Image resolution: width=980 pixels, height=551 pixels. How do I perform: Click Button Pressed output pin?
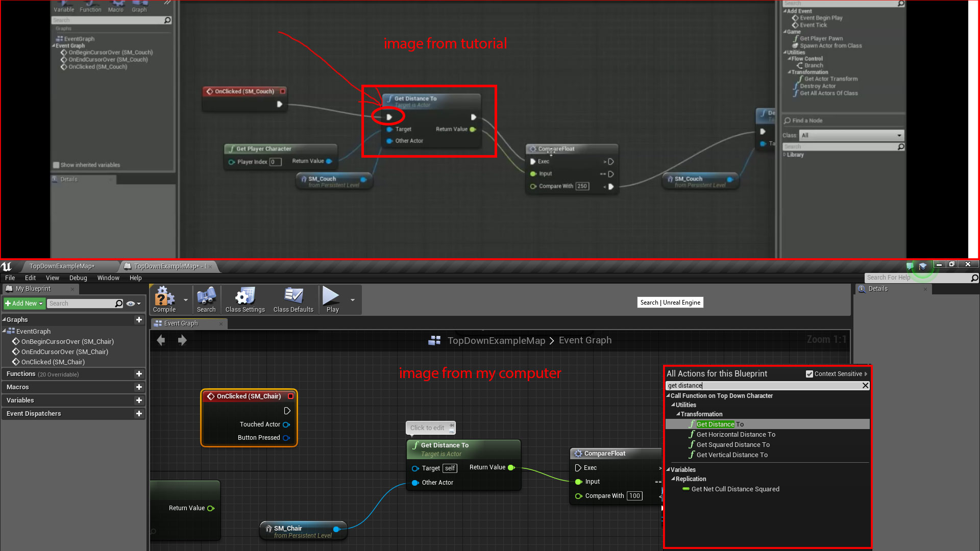[286, 438]
